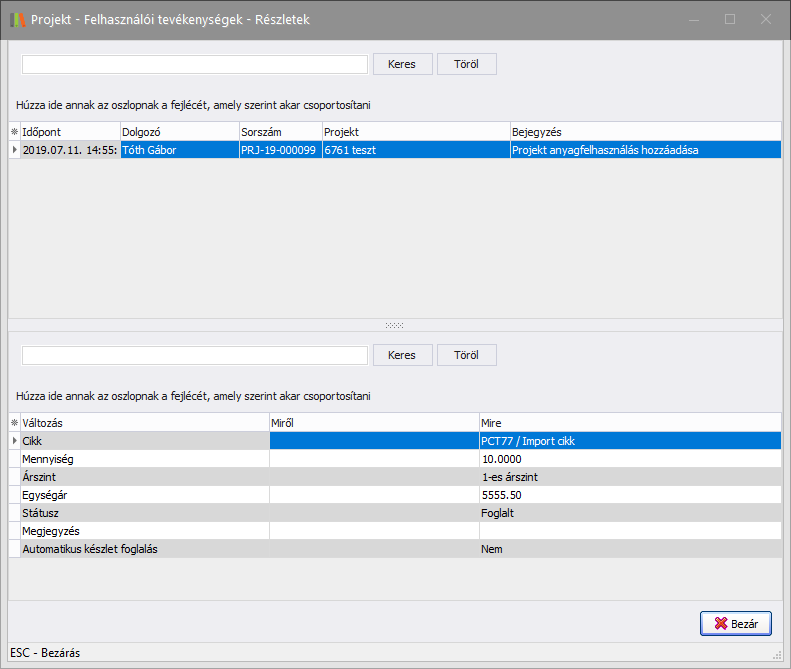Viewport: 791px width, 669px height.
Task: Sort by the Dolgozó column header
Action: coord(178,131)
